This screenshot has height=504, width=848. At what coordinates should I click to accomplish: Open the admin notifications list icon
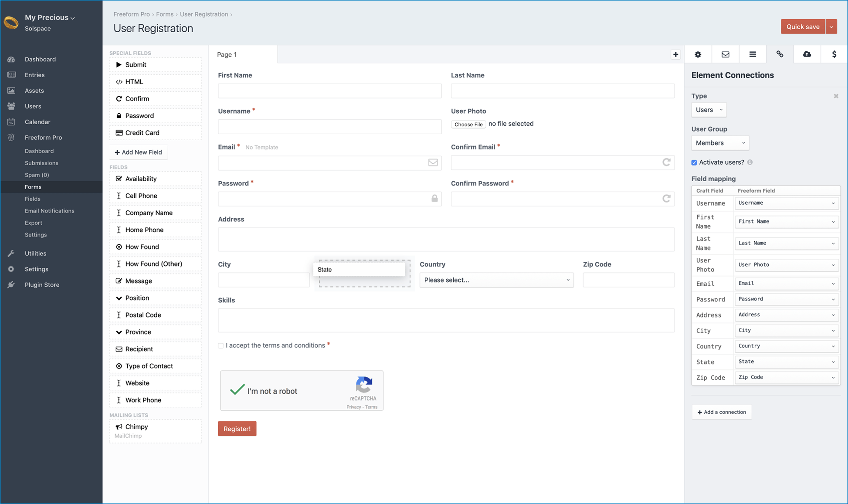(x=753, y=54)
